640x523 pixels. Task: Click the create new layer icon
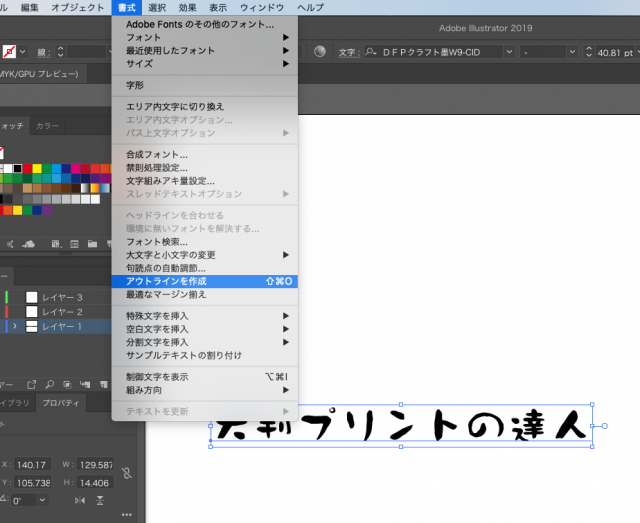(x=104, y=384)
